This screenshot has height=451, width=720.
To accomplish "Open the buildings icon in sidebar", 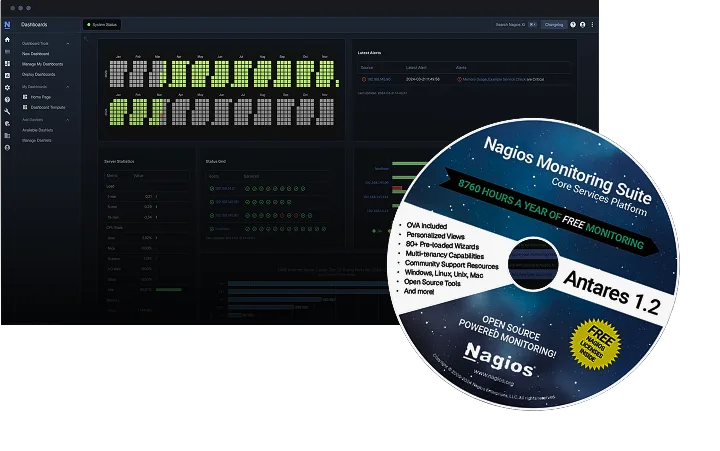I will [x=7, y=135].
